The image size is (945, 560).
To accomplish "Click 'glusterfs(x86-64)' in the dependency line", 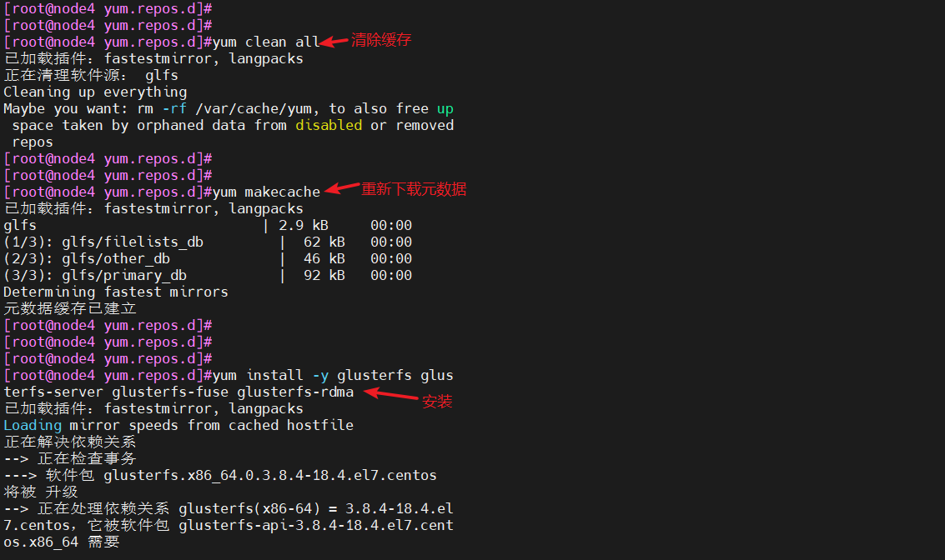I will tap(249, 509).
